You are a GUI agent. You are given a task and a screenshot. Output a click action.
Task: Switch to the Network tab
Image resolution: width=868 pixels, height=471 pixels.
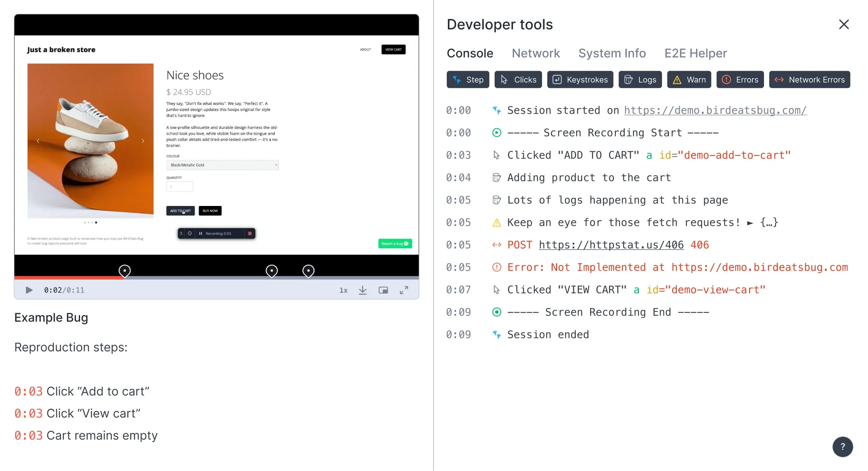(x=536, y=53)
